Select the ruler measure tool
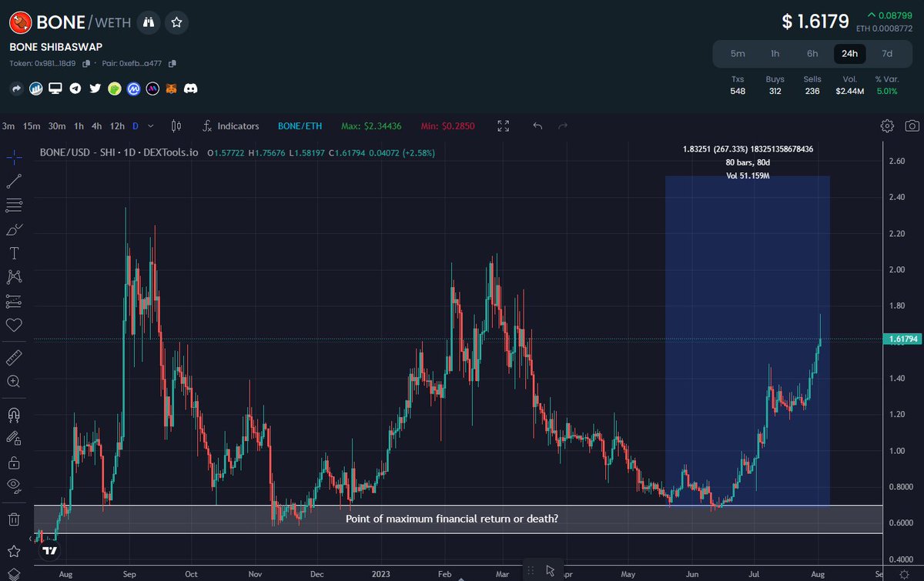 coord(14,357)
